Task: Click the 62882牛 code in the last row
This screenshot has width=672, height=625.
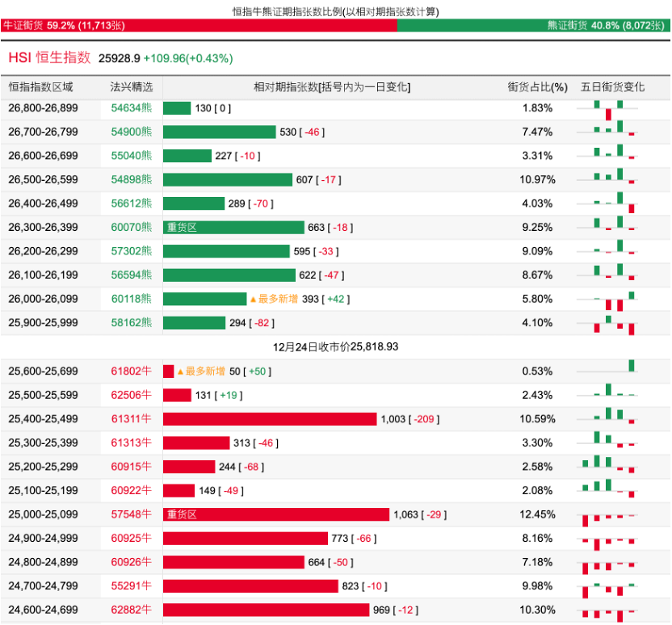Action: click(131, 610)
